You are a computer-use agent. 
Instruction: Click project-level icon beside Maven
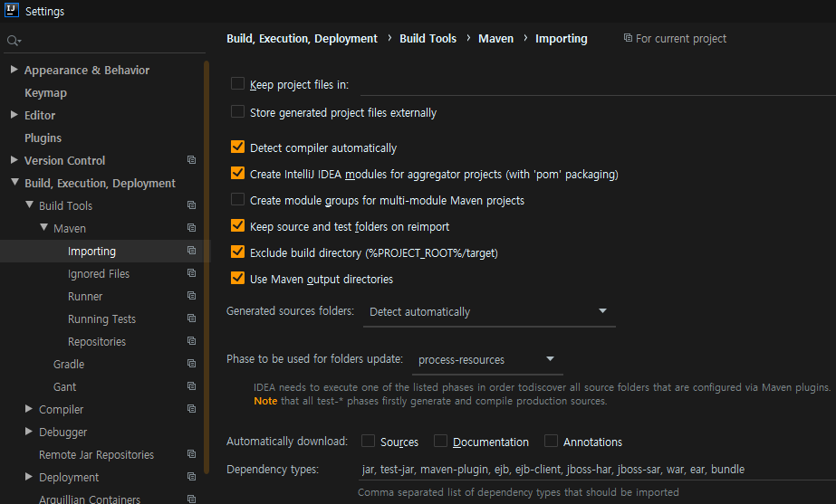pyautogui.click(x=191, y=227)
